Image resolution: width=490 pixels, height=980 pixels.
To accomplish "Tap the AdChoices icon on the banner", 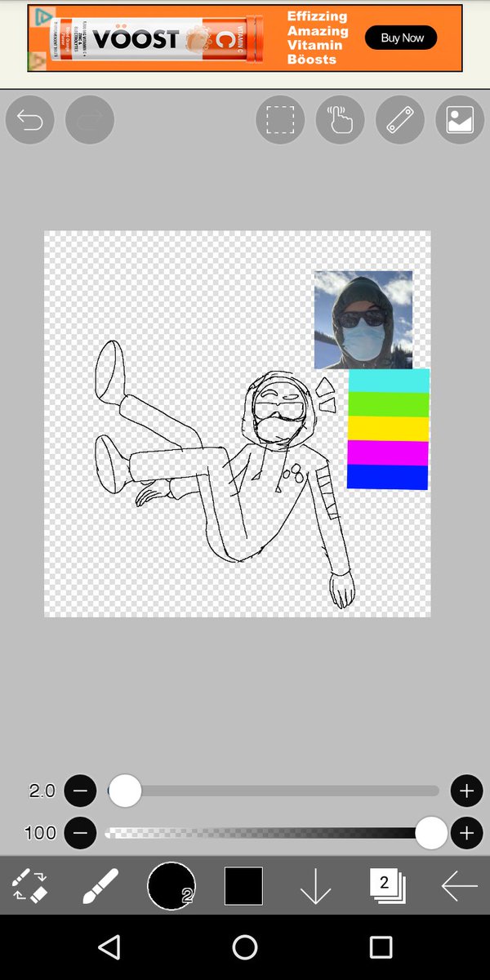I will [x=42, y=16].
